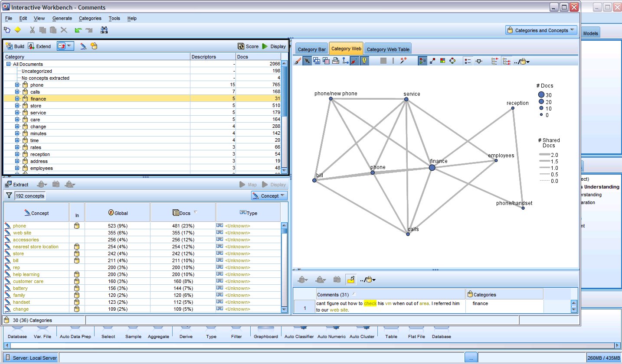This screenshot has width=622, height=364.
Task: Click the Descriptors column header
Action: point(213,57)
